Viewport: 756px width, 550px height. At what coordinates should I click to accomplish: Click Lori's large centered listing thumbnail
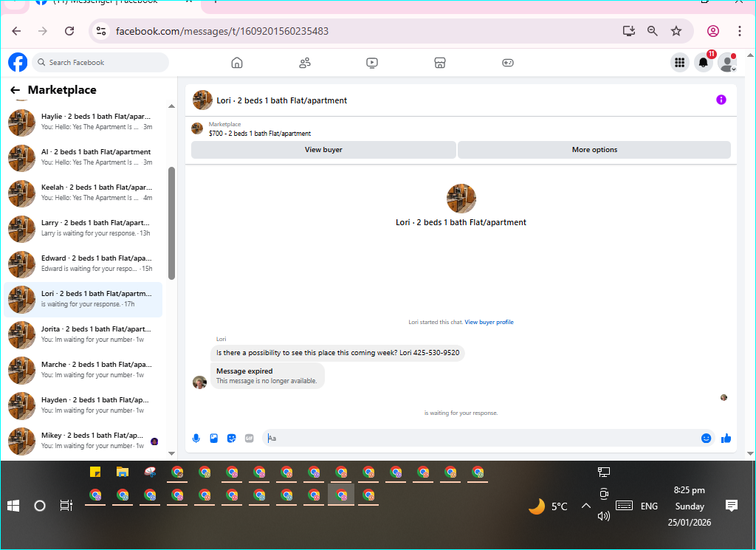(461, 198)
